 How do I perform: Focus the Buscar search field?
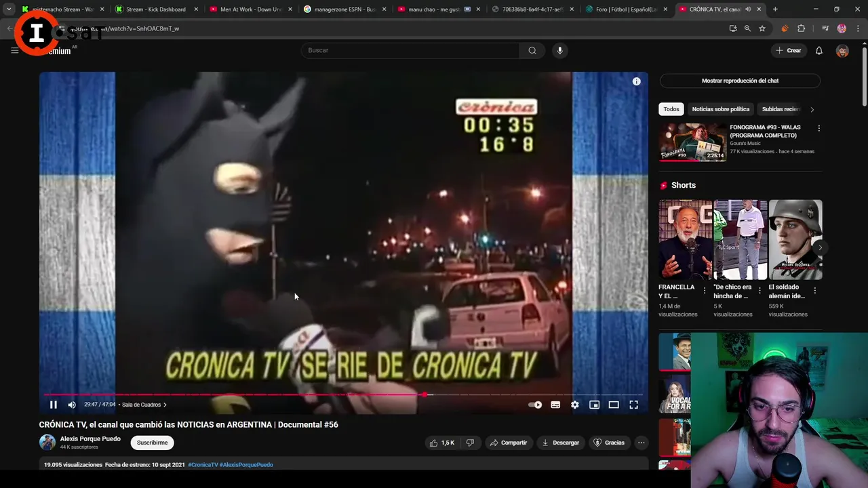click(410, 50)
